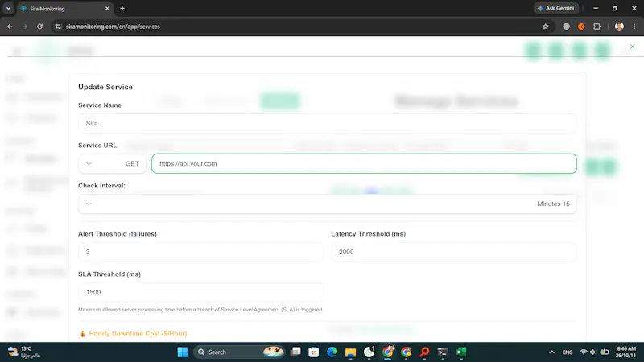Open the Windows Start menu
The height and width of the screenshot is (362, 644).
coord(183,352)
